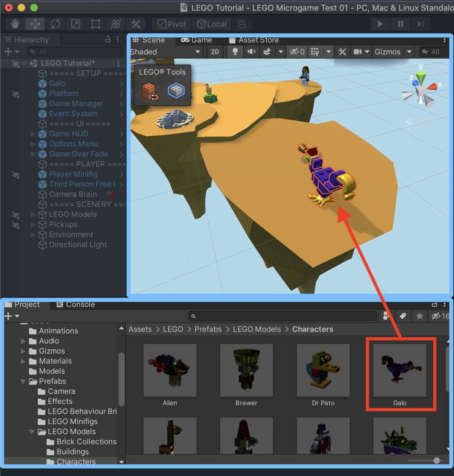Screen dimensions: 454x476
Task: Switch to the Asset Store tab
Action: click(254, 40)
